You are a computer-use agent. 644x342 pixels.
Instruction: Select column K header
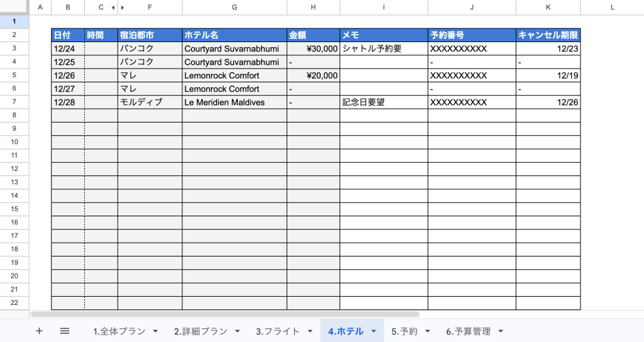[548, 8]
